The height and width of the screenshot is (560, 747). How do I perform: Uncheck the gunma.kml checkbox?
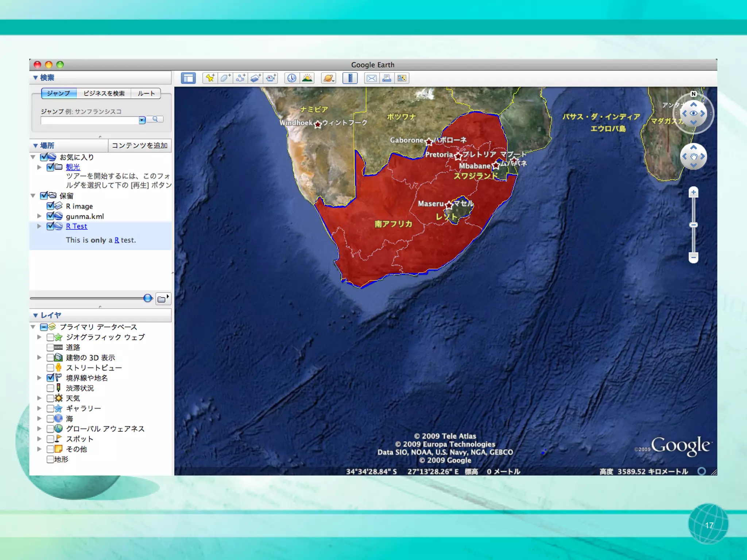tap(50, 216)
